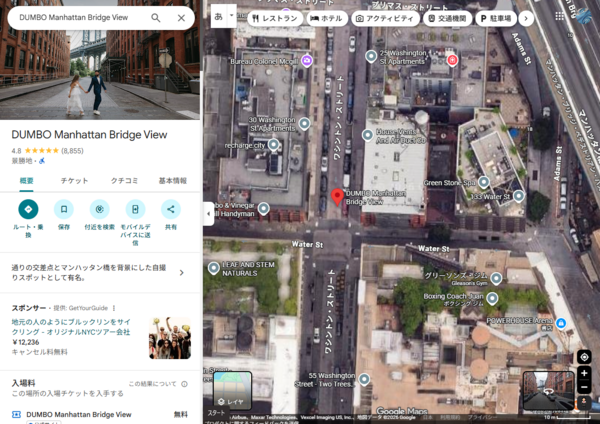The height and width of the screenshot is (424, 600).
Task: Click the Pegman Street View icon
Action: (x=584, y=402)
